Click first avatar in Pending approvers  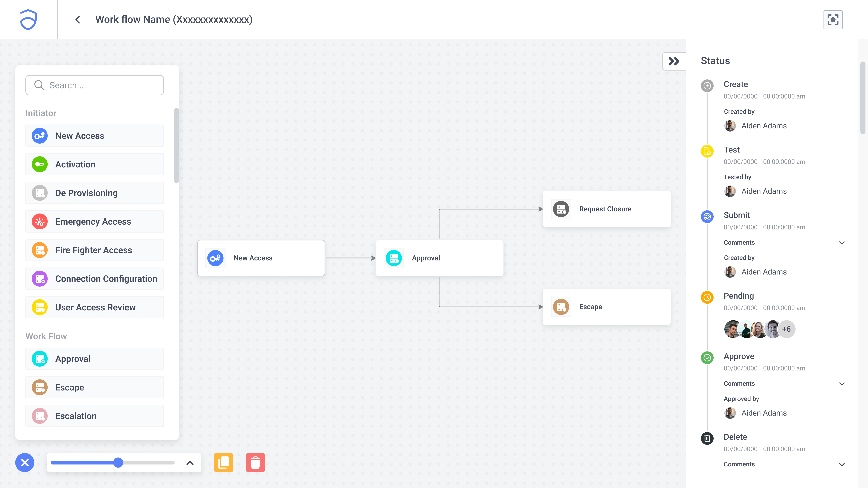click(x=732, y=329)
